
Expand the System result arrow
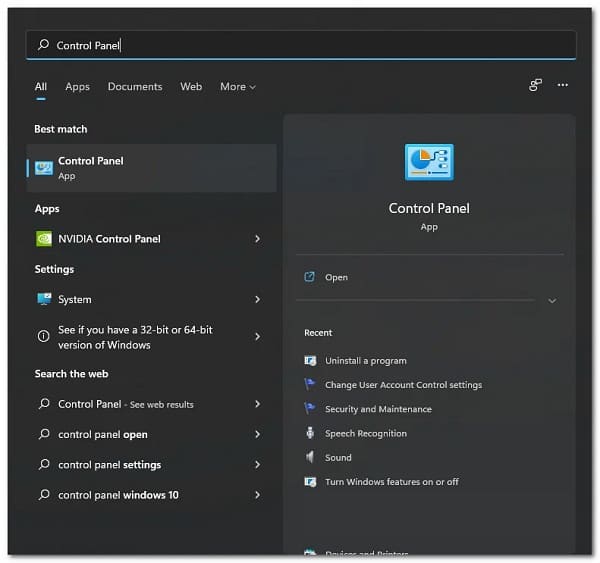click(258, 299)
